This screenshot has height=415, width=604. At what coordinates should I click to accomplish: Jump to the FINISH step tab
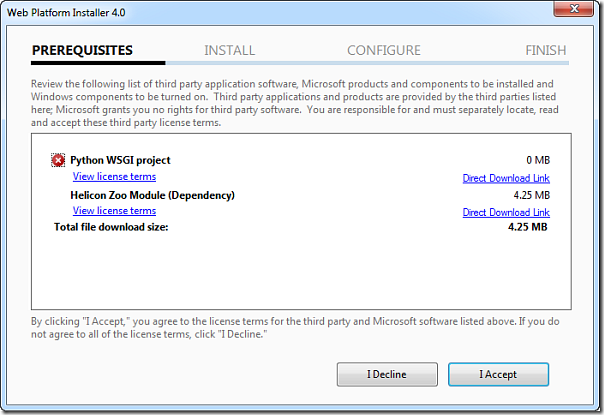pyautogui.click(x=545, y=50)
